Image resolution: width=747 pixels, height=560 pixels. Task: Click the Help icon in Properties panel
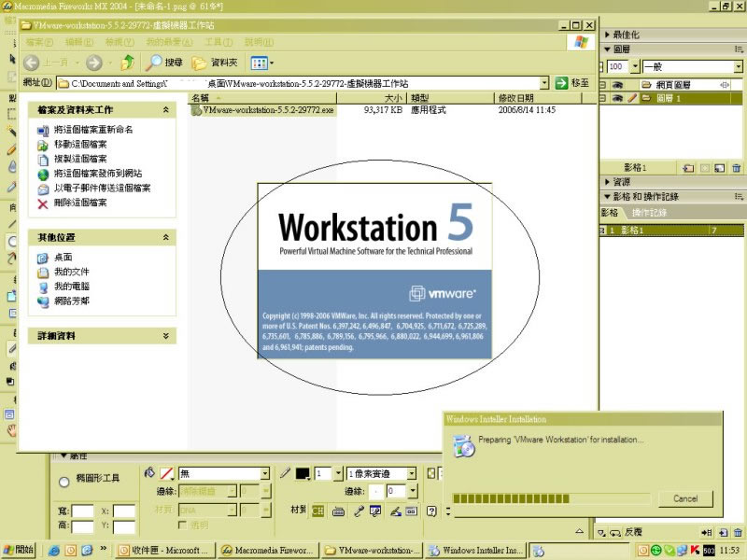(431, 511)
